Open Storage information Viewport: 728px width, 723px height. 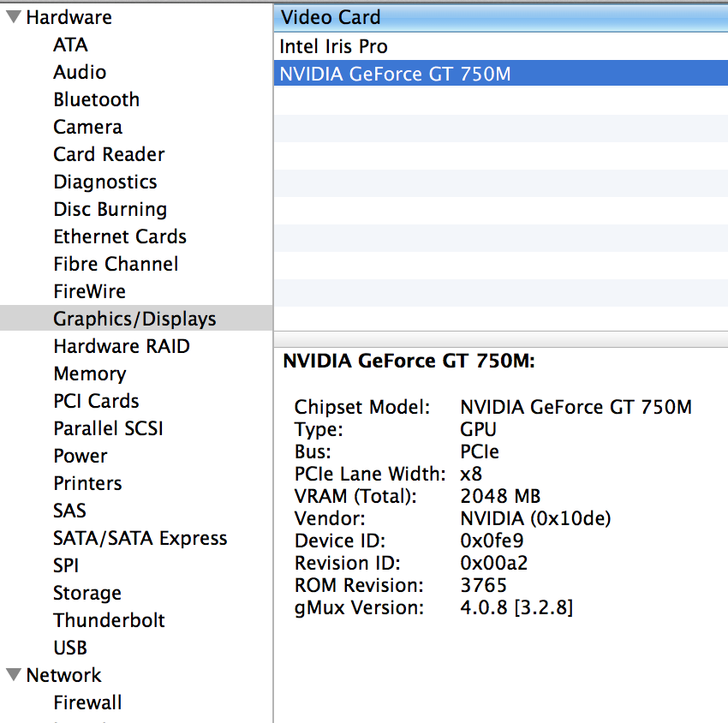point(87,593)
